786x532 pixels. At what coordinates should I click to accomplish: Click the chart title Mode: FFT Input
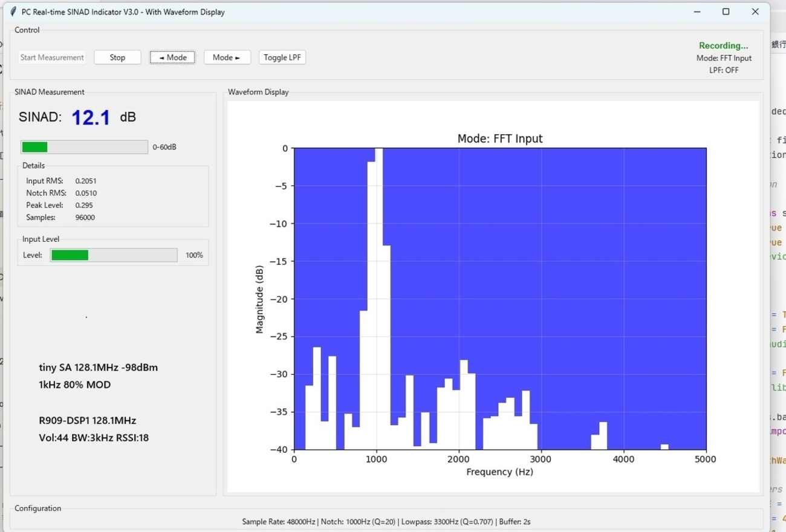(x=500, y=138)
